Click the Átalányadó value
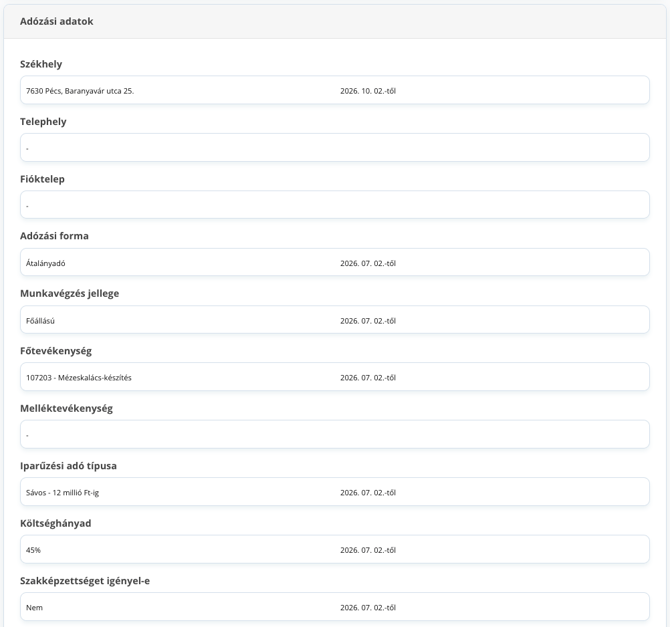The width and height of the screenshot is (670, 627). 46,263
